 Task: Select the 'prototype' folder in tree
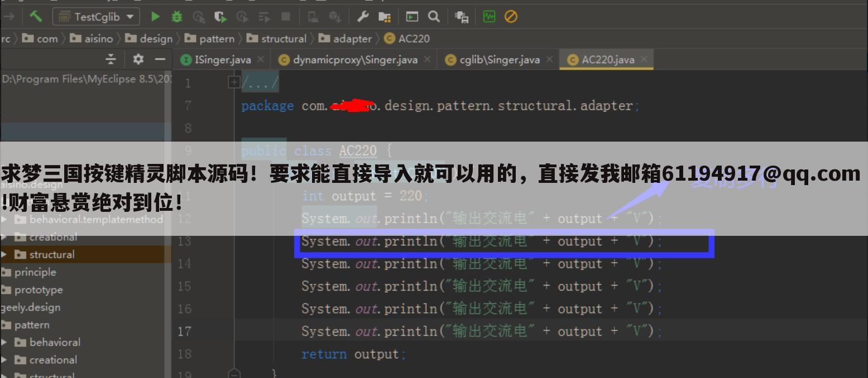[x=39, y=290]
